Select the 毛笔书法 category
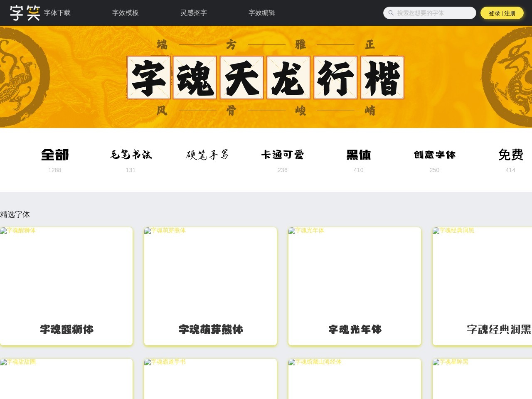Viewport: 532px width, 399px height. 131,155
